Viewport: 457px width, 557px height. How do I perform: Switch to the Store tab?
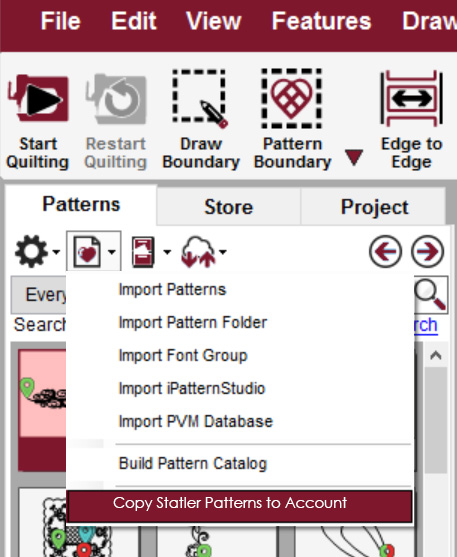[228, 207]
